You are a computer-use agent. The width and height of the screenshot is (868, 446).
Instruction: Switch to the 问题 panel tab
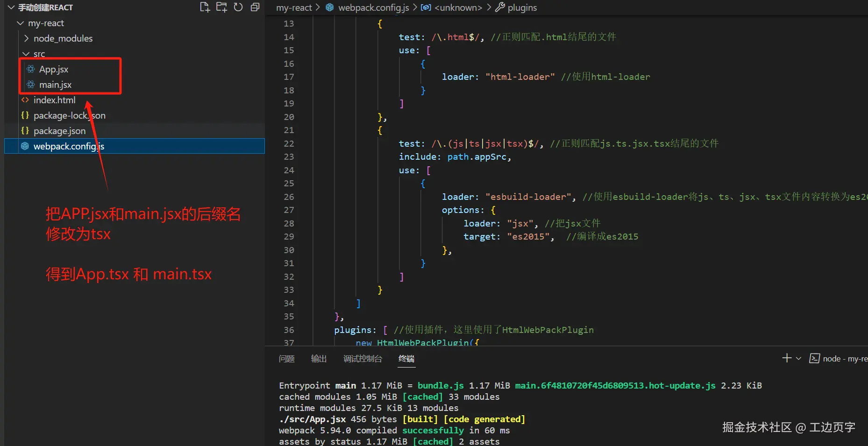point(287,359)
